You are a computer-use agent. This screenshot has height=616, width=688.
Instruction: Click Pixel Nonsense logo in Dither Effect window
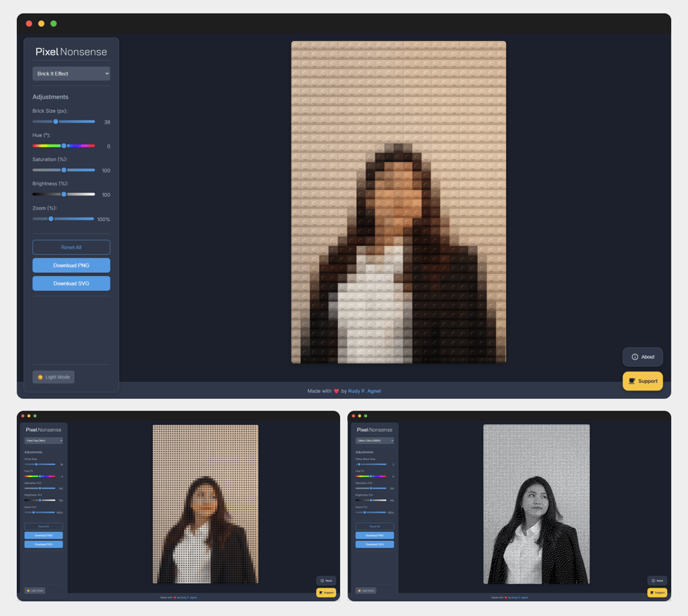tap(375, 430)
